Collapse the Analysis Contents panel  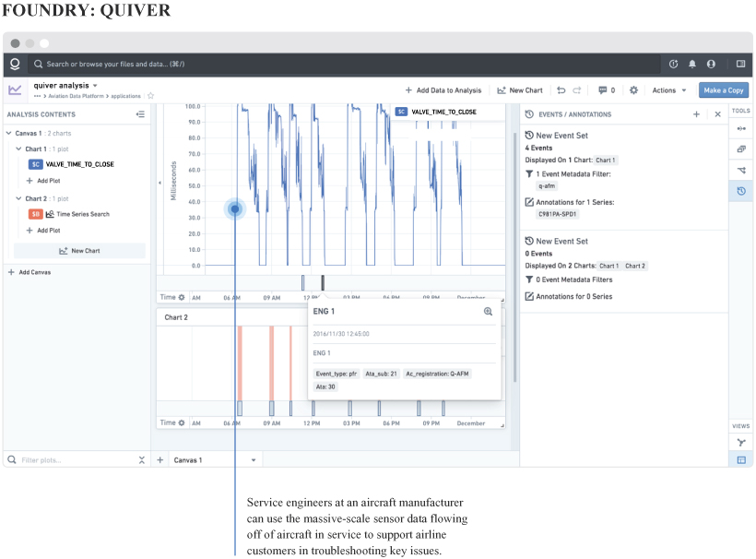(x=140, y=114)
